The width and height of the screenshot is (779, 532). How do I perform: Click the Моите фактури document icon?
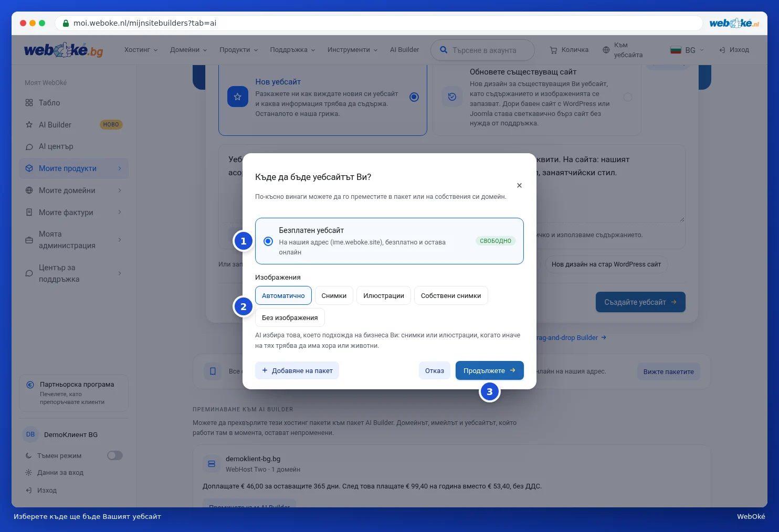coord(29,212)
